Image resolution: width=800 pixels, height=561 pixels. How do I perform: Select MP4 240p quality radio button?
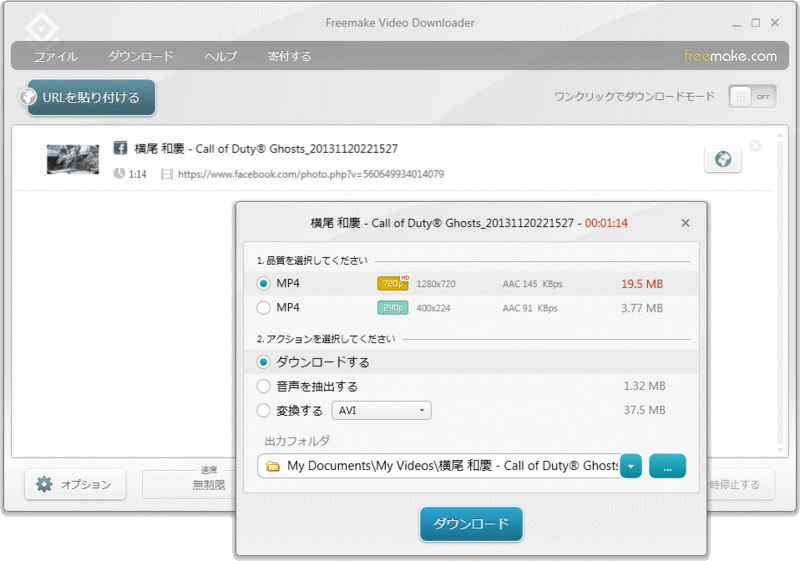point(263,308)
